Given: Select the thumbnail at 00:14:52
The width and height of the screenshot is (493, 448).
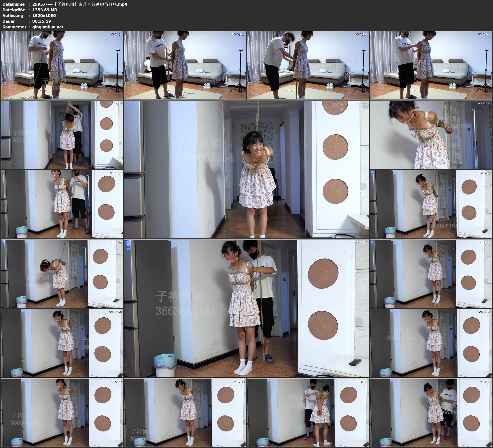Looking at the screenshot, I should coord(62,204).
